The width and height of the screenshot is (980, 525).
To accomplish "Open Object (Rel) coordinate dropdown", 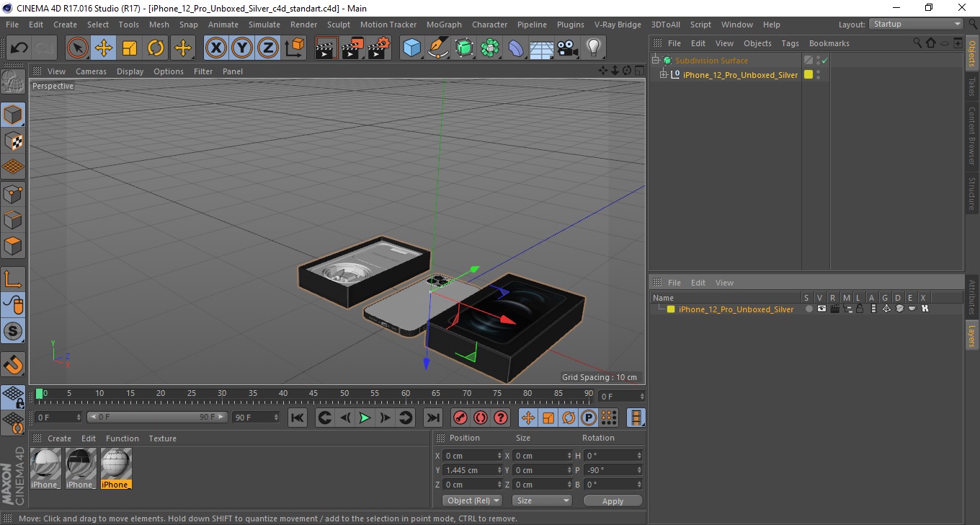I will click(472, 500).
